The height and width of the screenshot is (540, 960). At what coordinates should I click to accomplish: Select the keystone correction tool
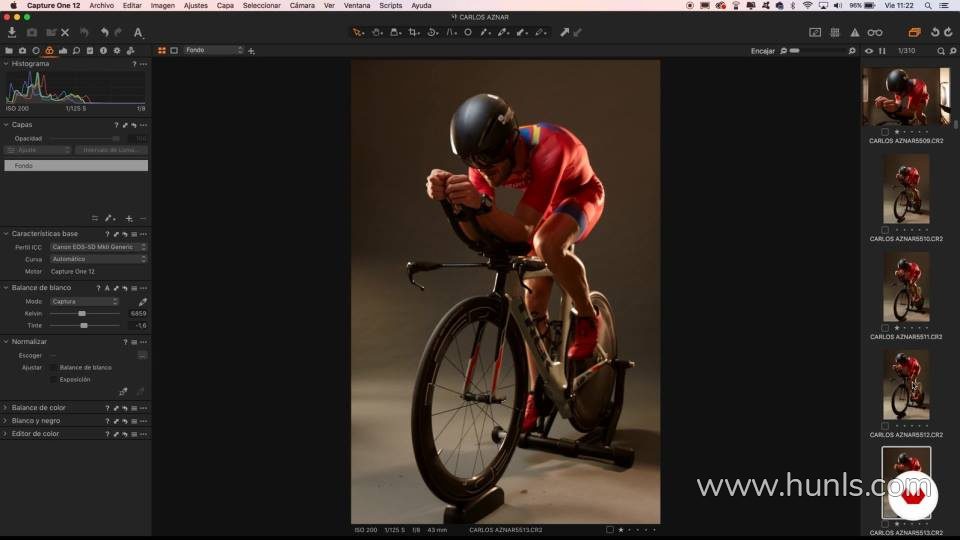tap(451, 32)
